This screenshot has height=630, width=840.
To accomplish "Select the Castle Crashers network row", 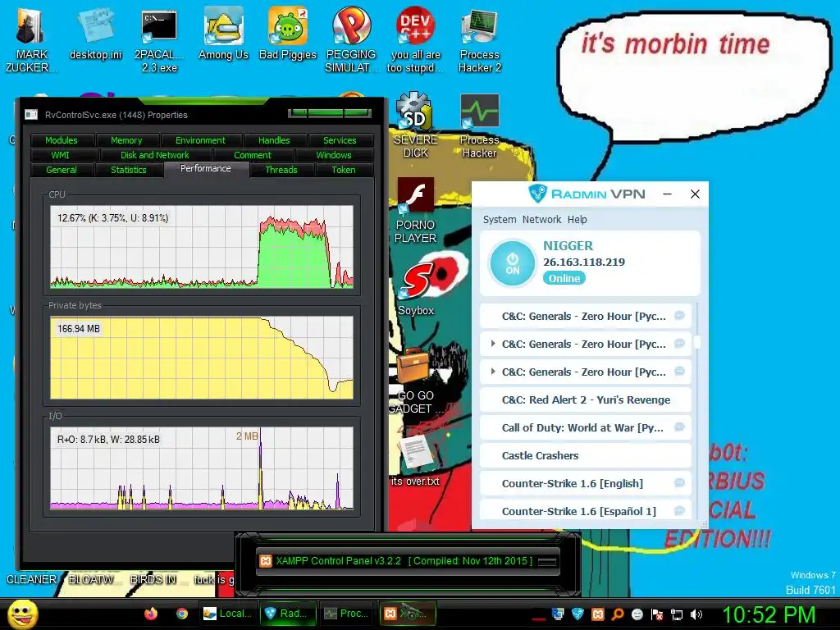I will tap(586, 455).
